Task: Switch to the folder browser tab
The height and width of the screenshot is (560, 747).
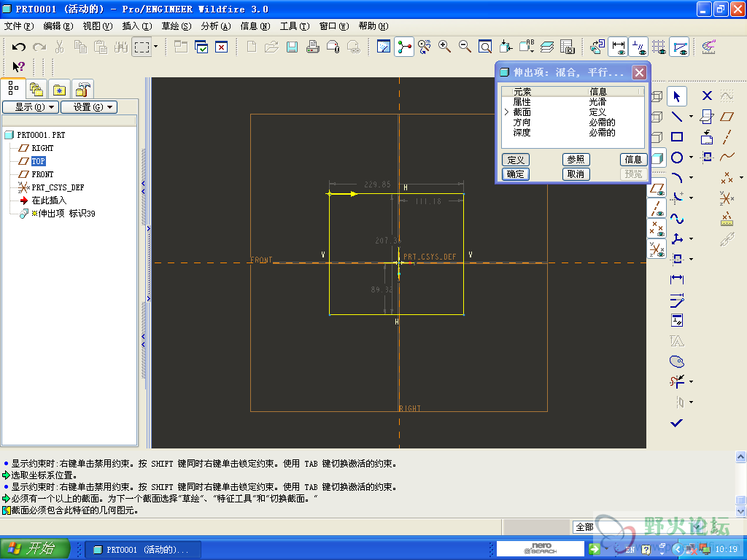Action: (x=36, y=89)
